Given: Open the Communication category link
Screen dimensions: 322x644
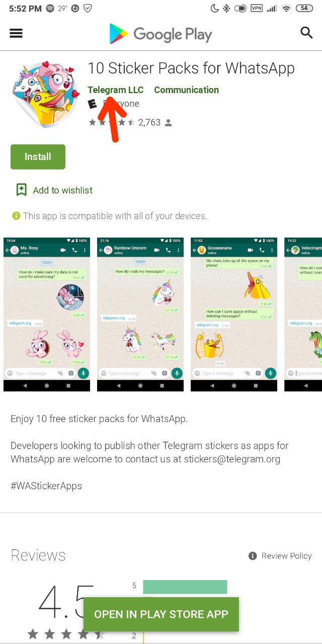Looking at the screenshot, I should tap(186, 90).
